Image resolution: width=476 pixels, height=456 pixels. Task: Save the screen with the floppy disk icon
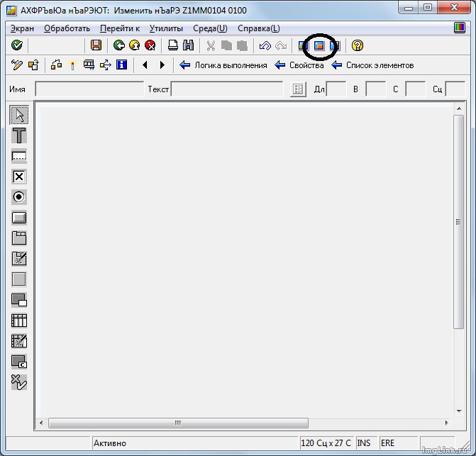point(96,45)
